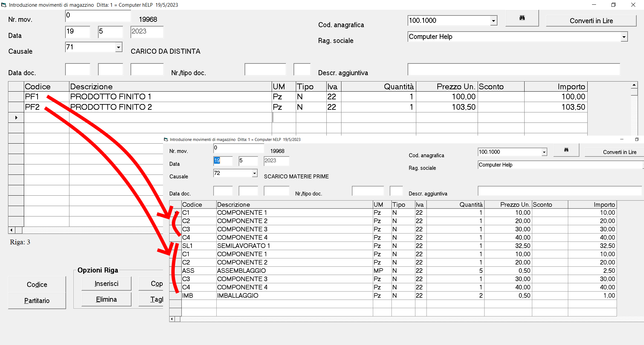Screen dimensions: 644x345
Task: Click SL1 code cell in overlay grid
Action: coord(199,246)
